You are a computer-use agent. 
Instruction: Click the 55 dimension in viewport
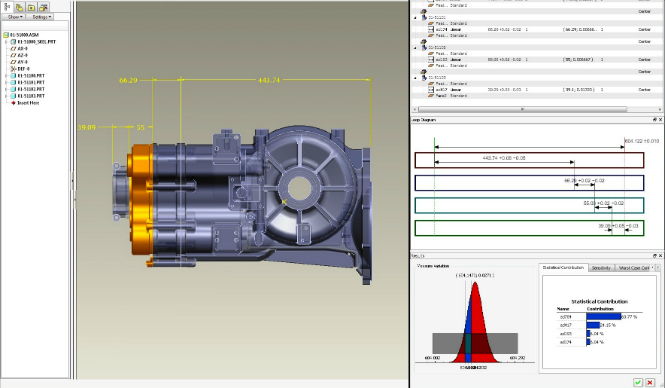click(140, 127)
